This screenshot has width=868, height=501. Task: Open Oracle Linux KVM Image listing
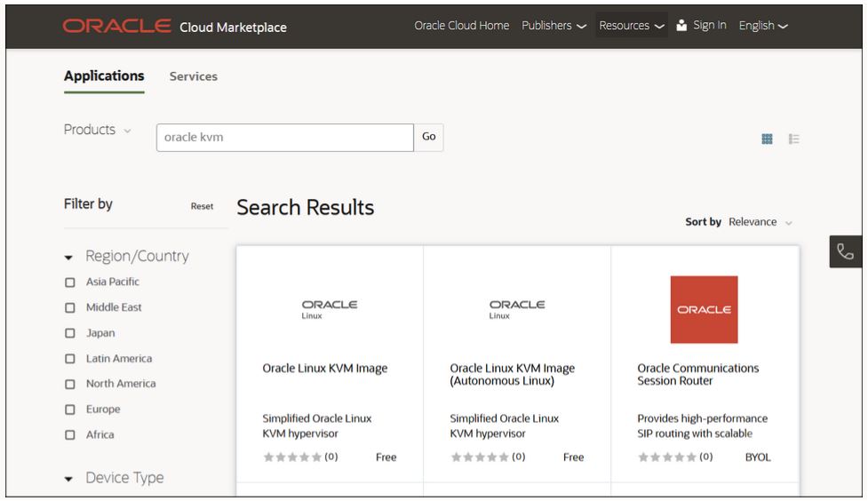coord(325,368)
